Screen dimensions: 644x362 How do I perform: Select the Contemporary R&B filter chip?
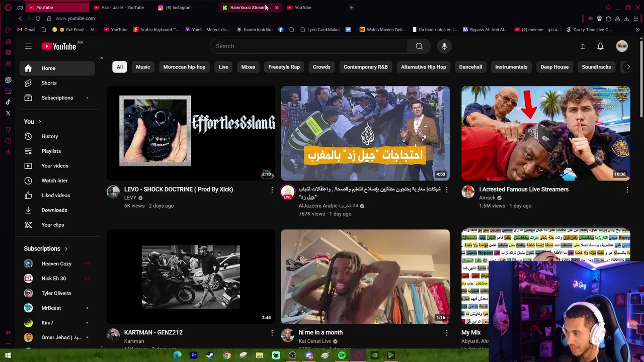pyautogui.click(x=366, y=67)
